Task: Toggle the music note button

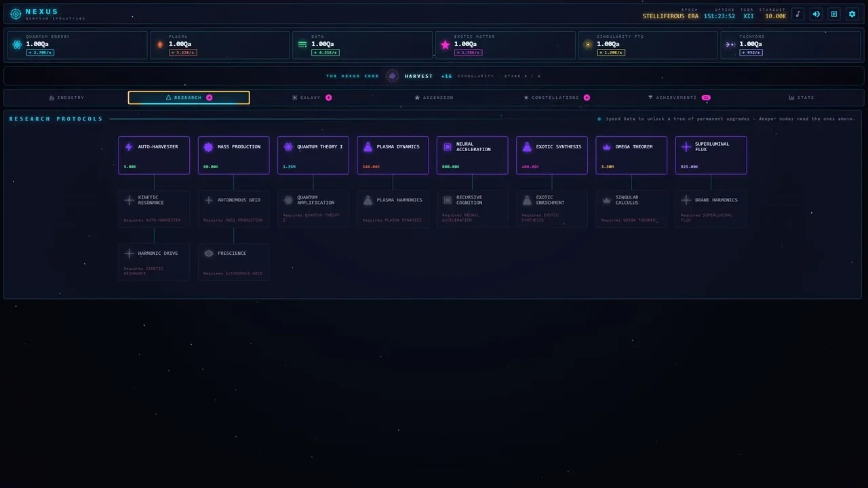Action: 798,14
